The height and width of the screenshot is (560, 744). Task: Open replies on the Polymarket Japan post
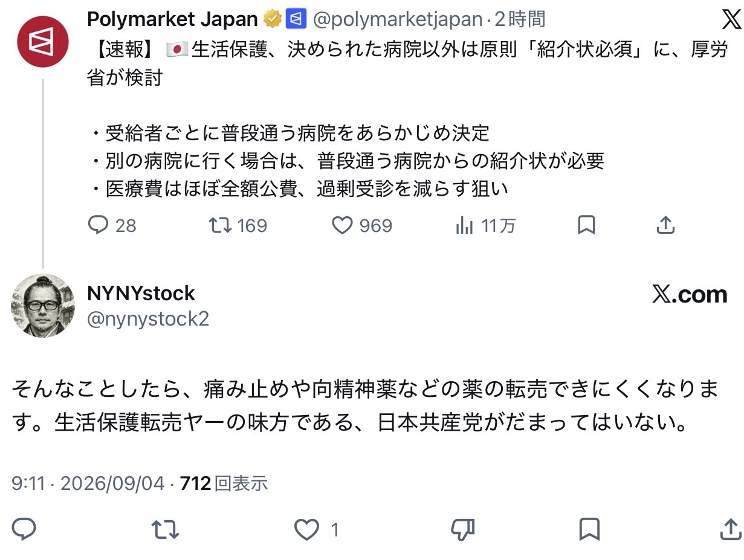click(112, 226)
